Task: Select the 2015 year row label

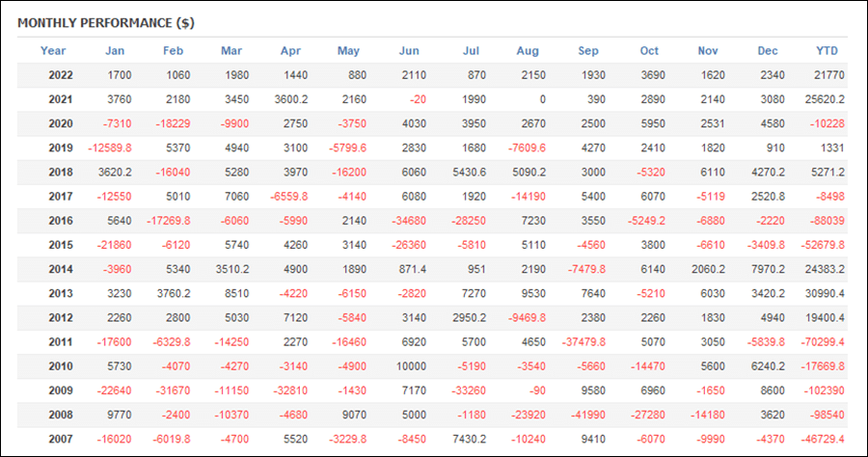Action: click(x=61, y=245)
